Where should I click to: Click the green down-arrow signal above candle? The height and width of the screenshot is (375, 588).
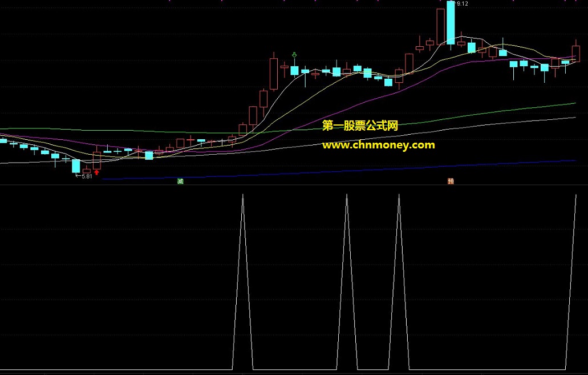[294, 55]
